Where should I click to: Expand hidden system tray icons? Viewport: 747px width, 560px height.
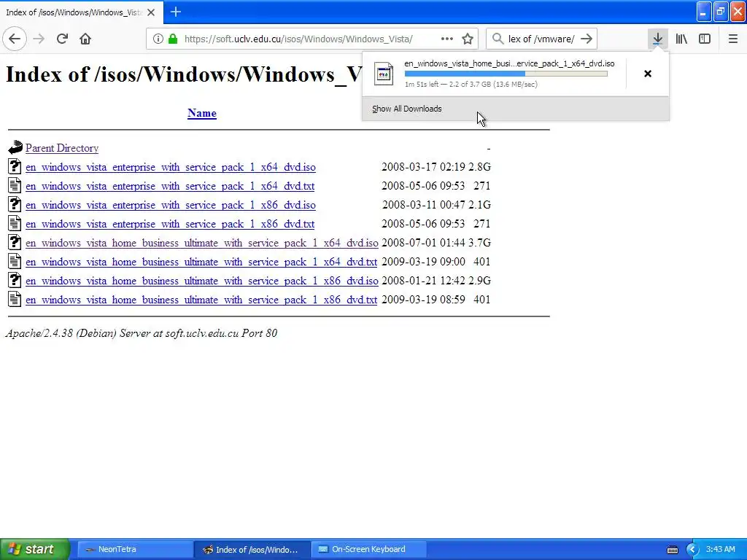(692, 549)
